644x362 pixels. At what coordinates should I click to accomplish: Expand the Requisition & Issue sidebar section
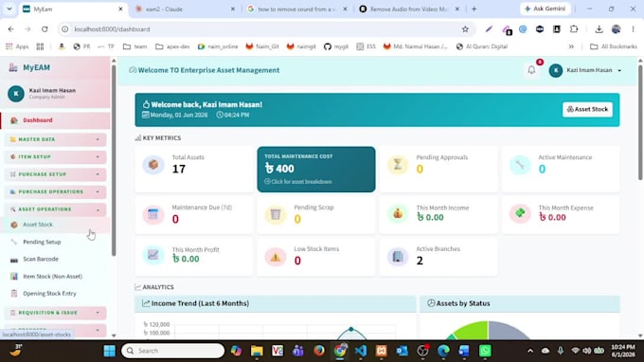coord(55,313)
